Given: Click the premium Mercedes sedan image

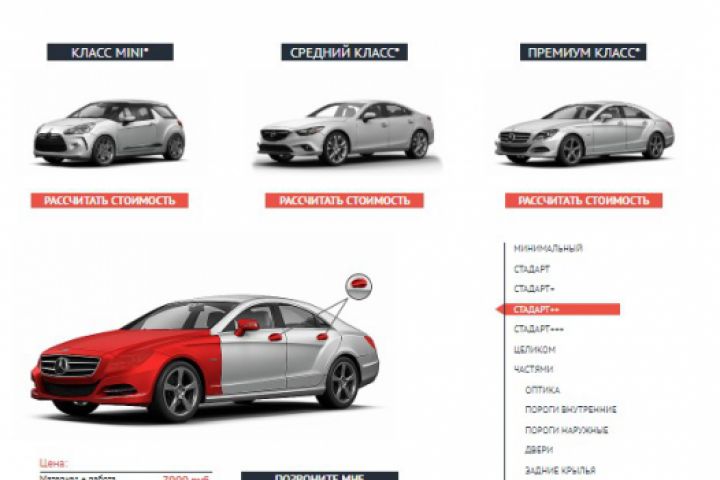Looking at the screenshot, I should pos(584,133).
